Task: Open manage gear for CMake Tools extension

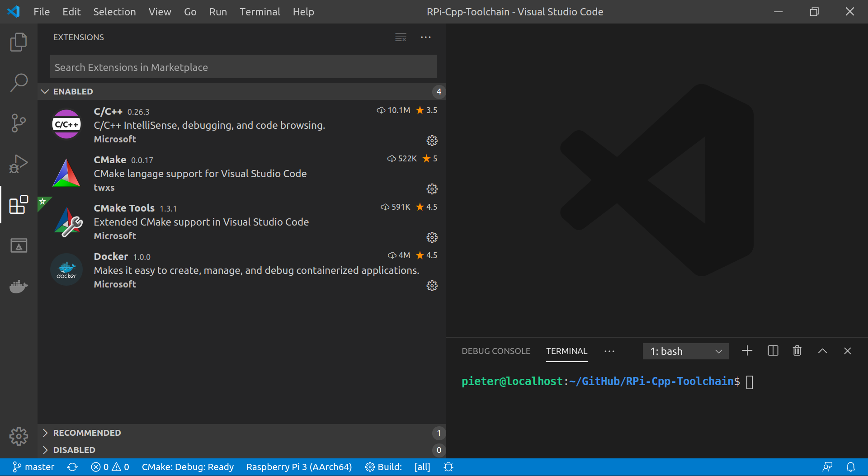Action: point(432,237)
